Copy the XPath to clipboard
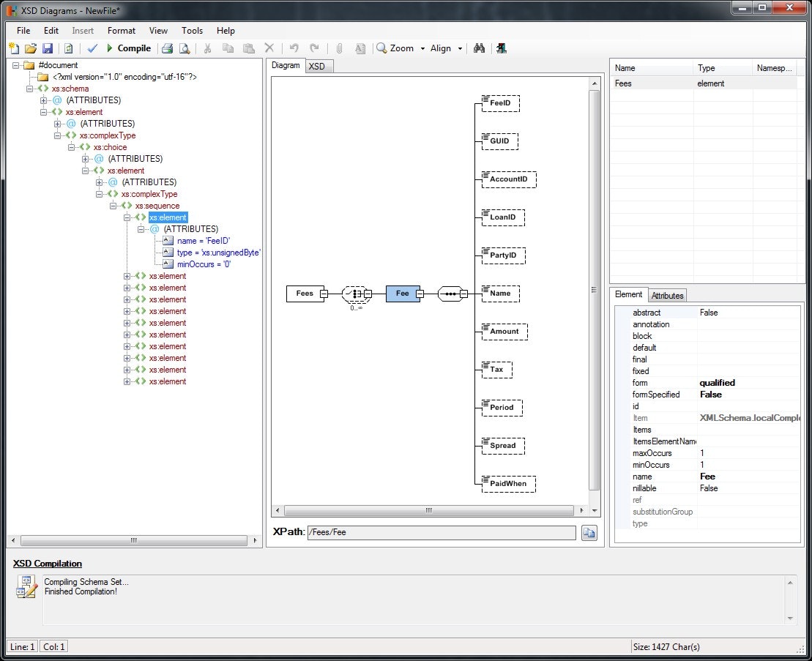This screenshot has width=812, height=661. click(589, 532)
